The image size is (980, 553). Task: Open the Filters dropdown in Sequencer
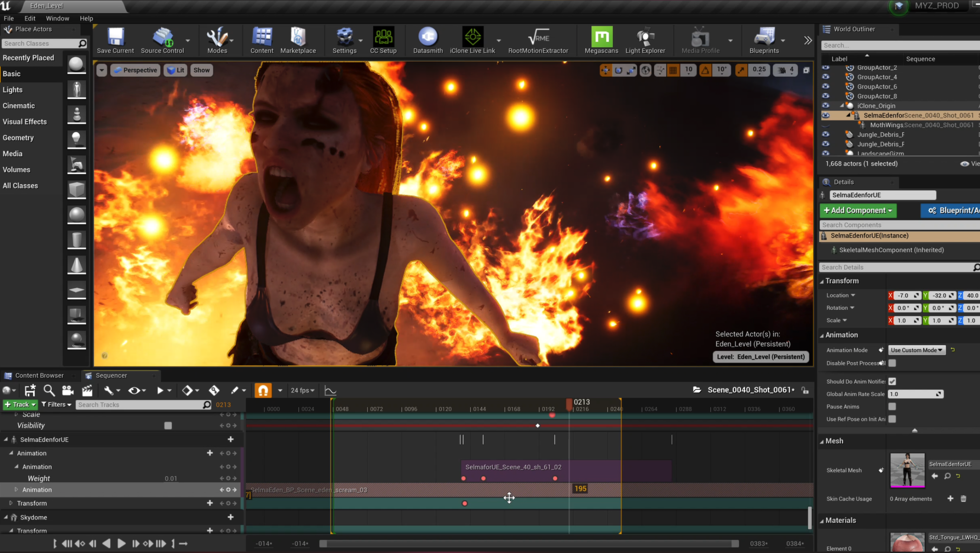click(x=56, y=405)
